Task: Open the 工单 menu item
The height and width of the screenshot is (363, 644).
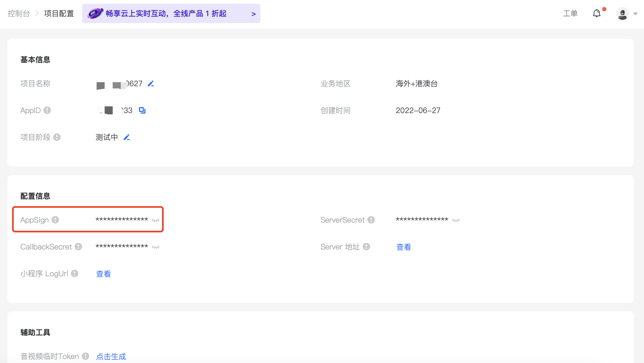Action: click(570, 13)
